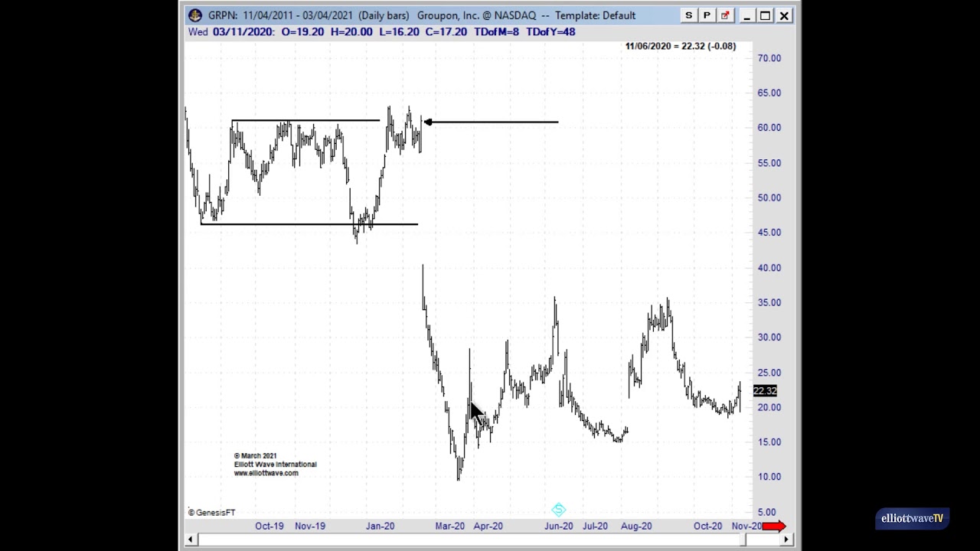Click the right scroll arrow below the chart

pyautogui.click(x=786, y=540)
